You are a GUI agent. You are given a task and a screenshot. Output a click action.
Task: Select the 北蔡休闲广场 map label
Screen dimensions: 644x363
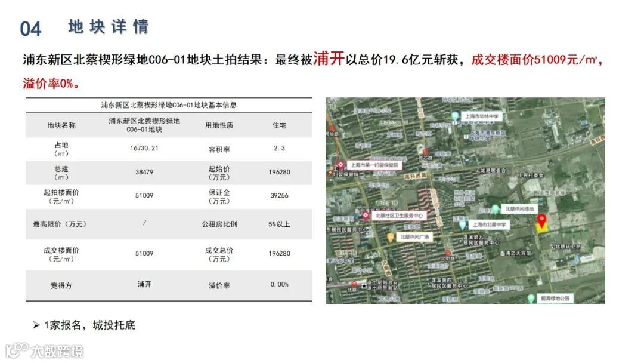coord(414,237)
